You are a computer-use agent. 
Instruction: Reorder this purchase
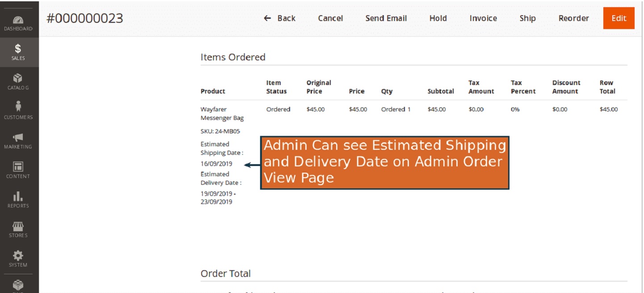573,18
